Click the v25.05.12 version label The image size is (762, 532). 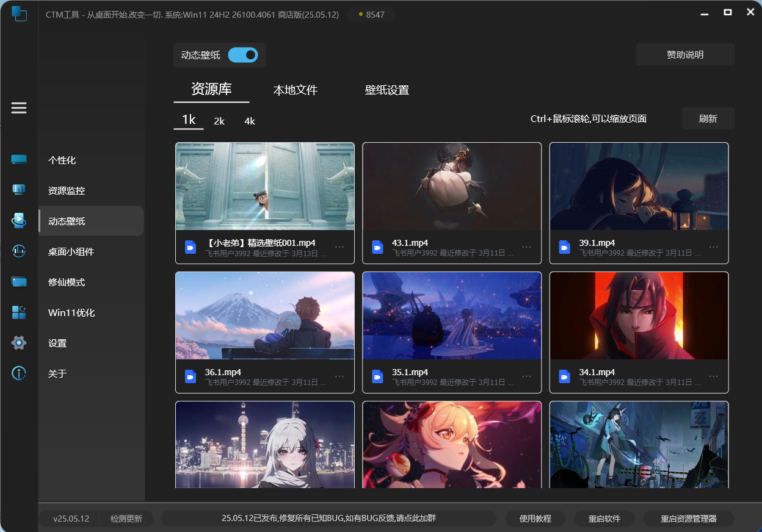pyautogui.click(x=71, y=519)
